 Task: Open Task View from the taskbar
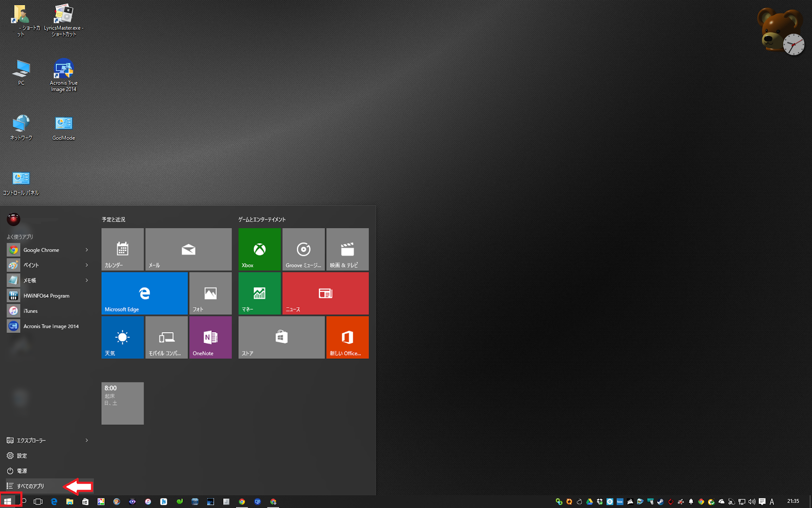(x=38, y=502)
